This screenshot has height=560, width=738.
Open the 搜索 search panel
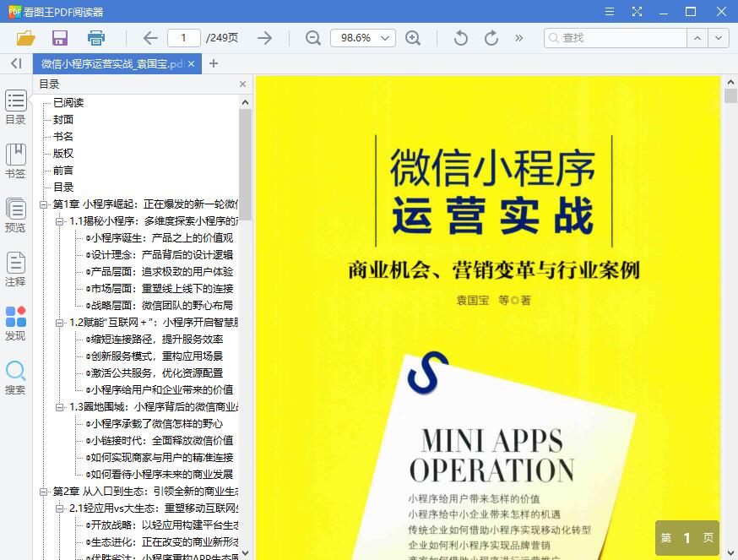coord(15,378)
